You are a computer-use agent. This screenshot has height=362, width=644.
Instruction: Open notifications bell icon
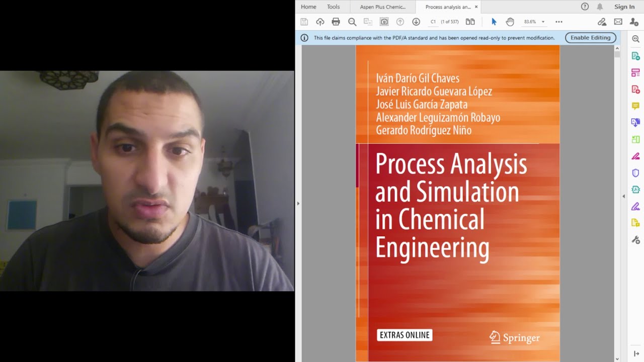point(600,7)
